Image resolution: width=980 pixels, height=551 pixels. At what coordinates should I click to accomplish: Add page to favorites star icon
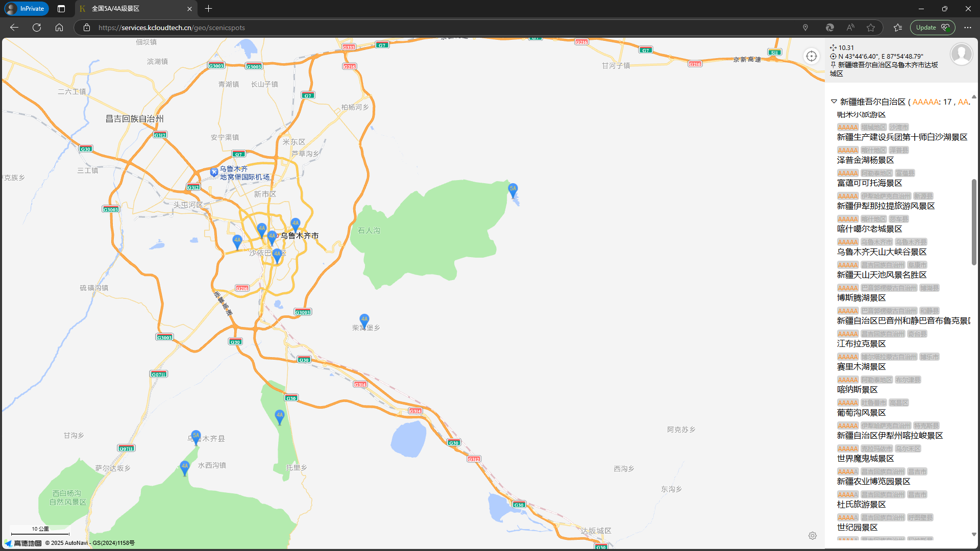[871, 28]
